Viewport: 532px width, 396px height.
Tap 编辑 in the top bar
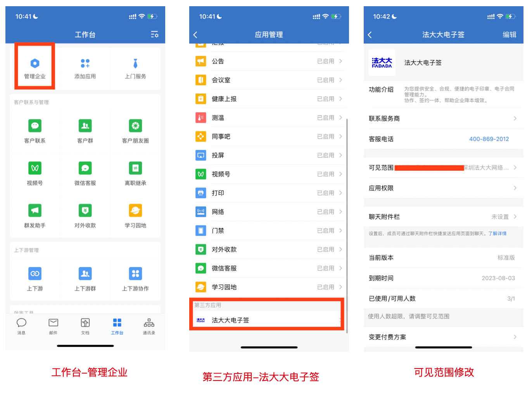click(510, 34)
